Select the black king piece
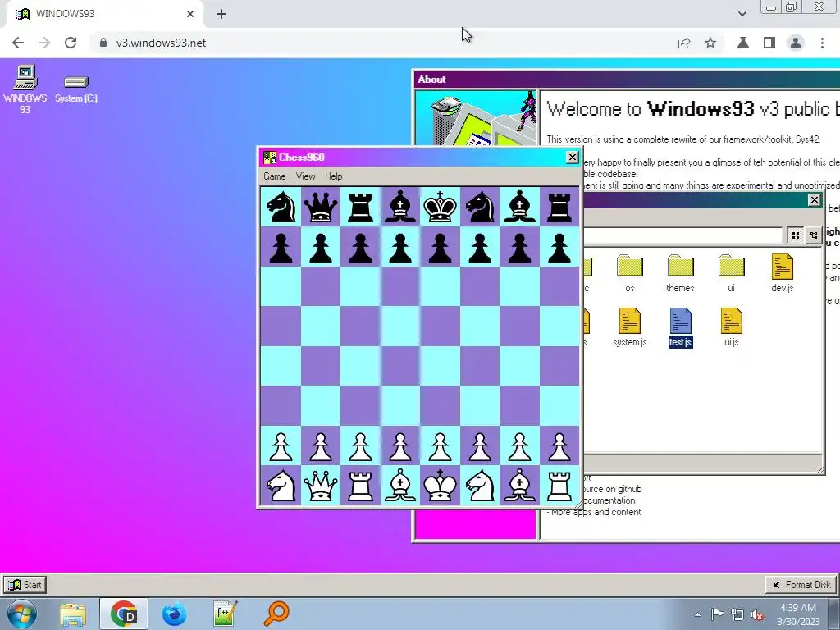Viewport: 840px width, 630px height. click(x=440, y=206)
